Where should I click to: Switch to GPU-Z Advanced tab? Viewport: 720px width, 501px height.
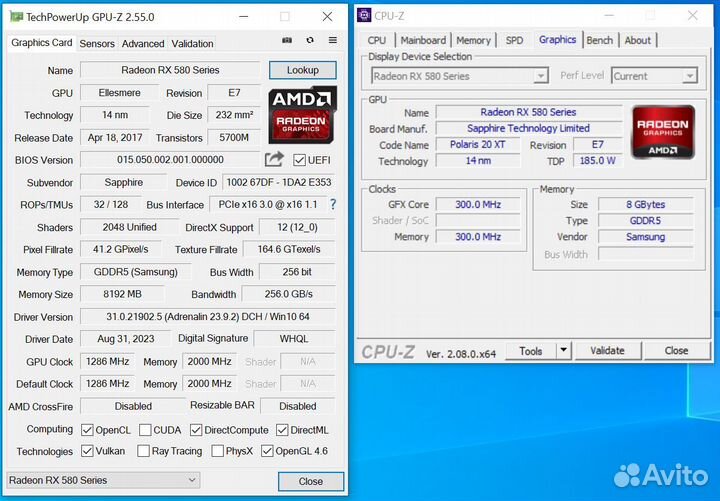[x=143, y=44]
